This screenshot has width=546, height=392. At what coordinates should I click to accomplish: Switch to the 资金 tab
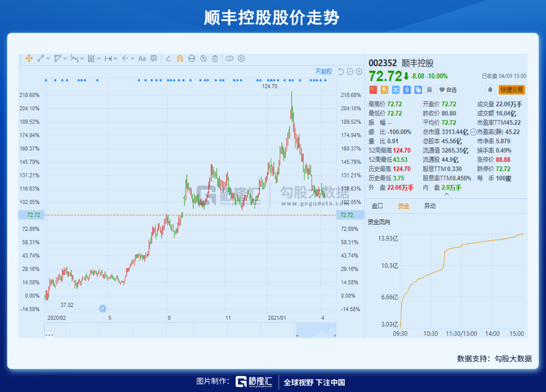[x=403, y=206]
